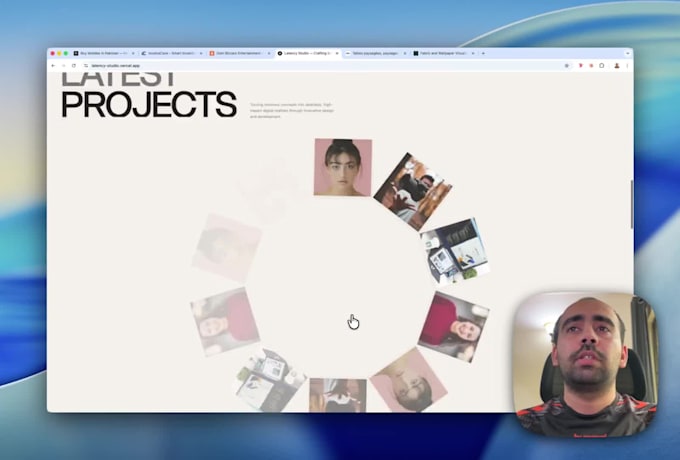680x460 pixels.
Task: Go back to the previous page
Action: point(53,65)
